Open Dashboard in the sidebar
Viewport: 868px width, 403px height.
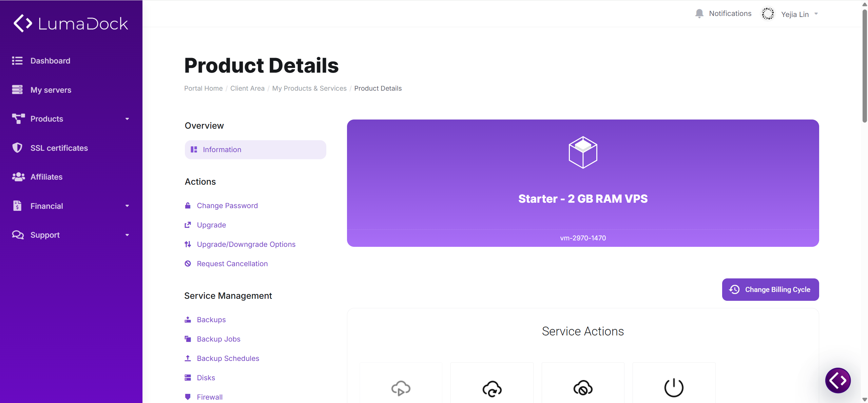[x=50, y=61]
